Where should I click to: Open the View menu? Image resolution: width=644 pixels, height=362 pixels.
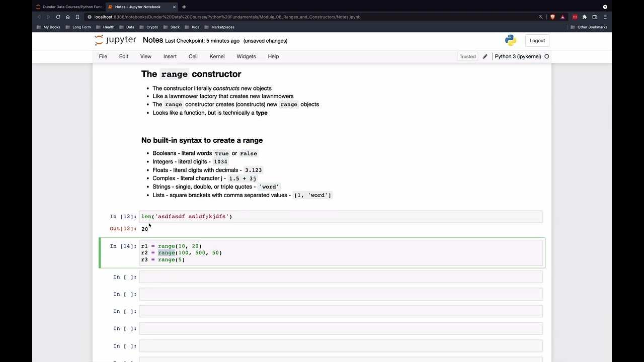[146, 56]
